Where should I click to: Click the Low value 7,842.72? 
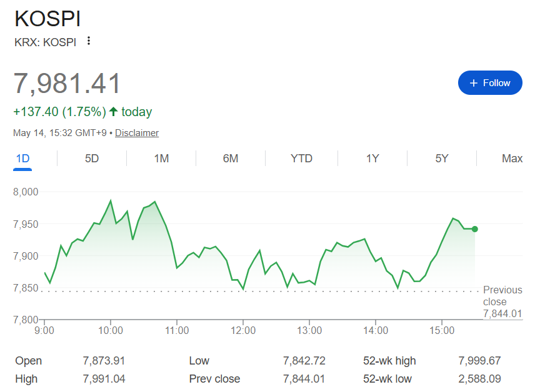[304, 361]
